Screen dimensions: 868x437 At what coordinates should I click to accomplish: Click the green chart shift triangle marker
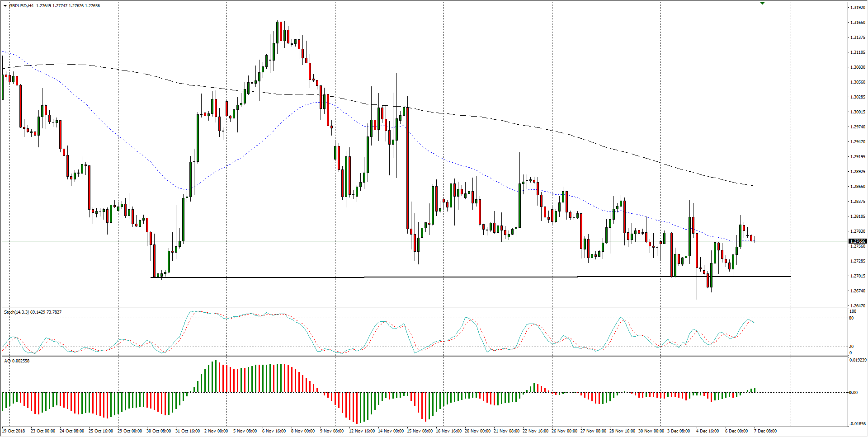(762, 3)
